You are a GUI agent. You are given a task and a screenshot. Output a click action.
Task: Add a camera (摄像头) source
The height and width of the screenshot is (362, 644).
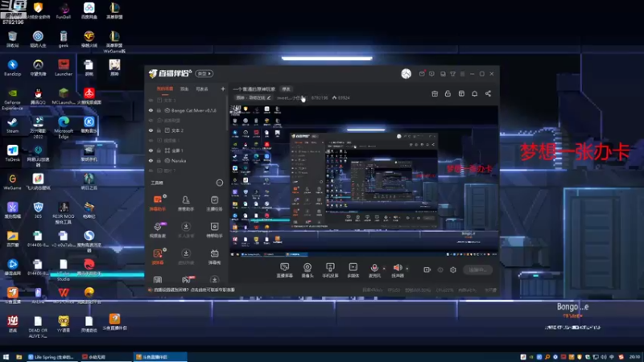[308, 270]
